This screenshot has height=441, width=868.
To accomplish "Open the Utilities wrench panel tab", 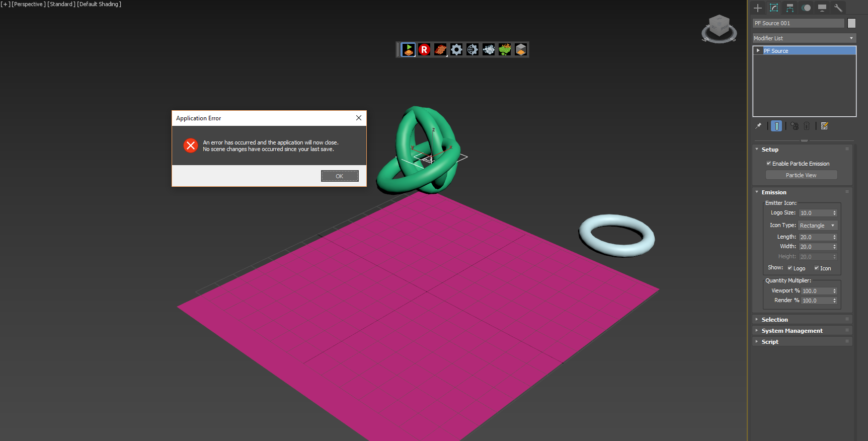I will [838, 8].
